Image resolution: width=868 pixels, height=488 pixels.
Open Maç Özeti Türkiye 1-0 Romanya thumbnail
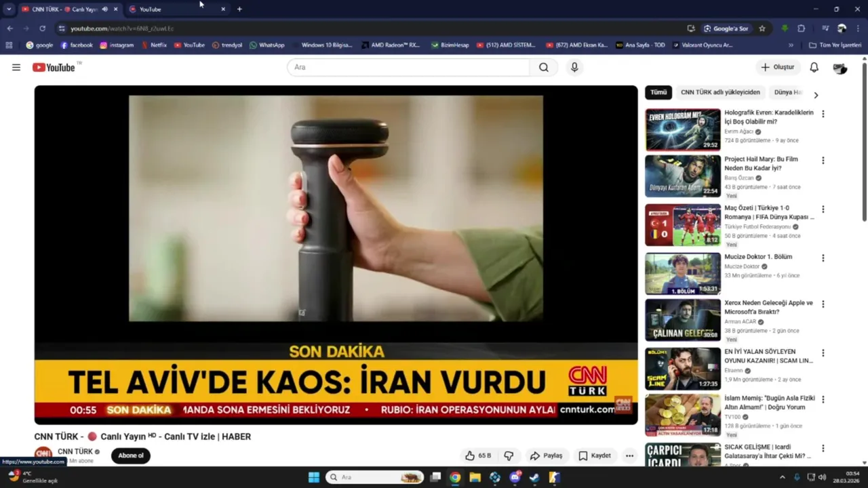click(683, 225)
